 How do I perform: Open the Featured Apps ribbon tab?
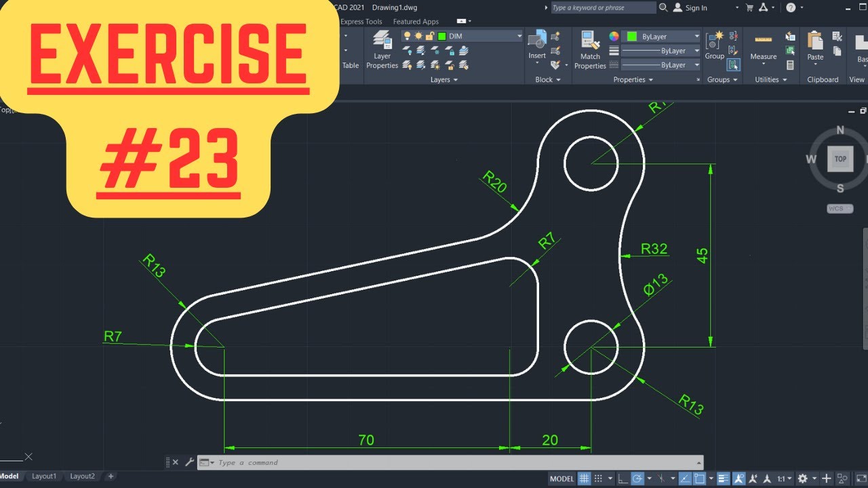pyautogui.click(x=416, y=22)
